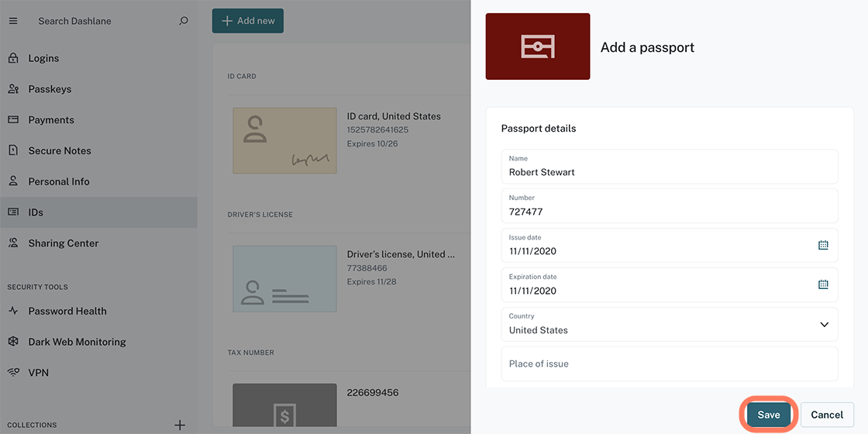Click the search magnifier icon
Image resolution: width=868 pixels, height=434 pixels.
point(184,21)
